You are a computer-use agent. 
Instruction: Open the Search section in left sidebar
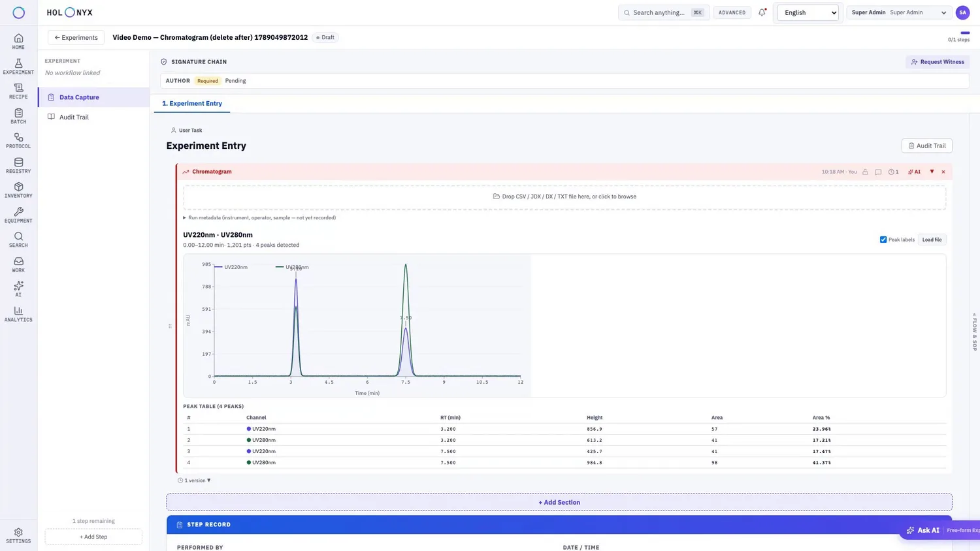(18, 240)
